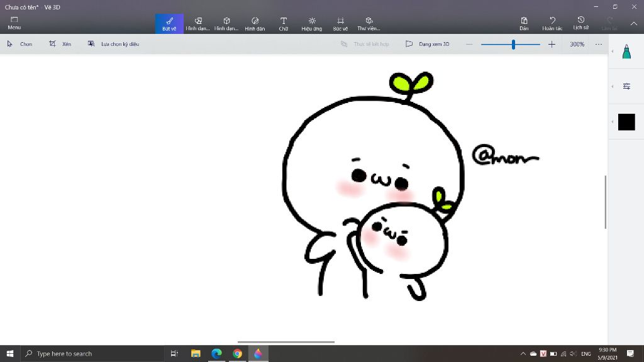Open the notification center icon

coord(630,353)
